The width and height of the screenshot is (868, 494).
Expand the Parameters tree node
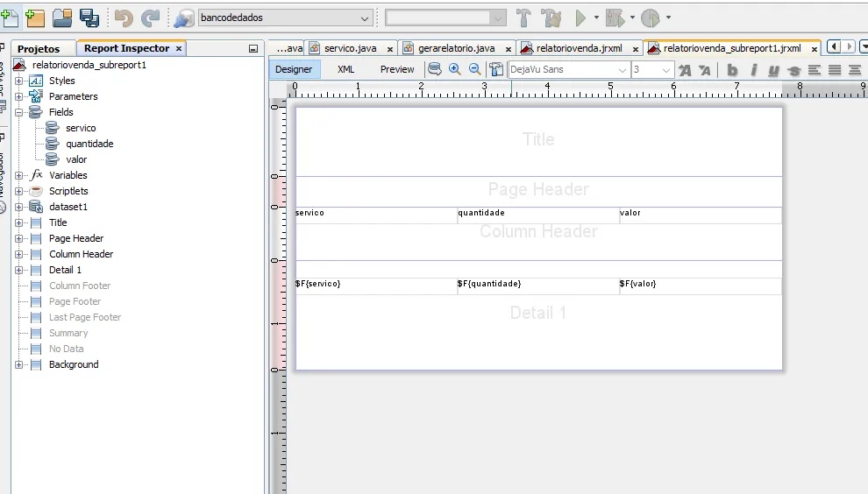(18, 97)
